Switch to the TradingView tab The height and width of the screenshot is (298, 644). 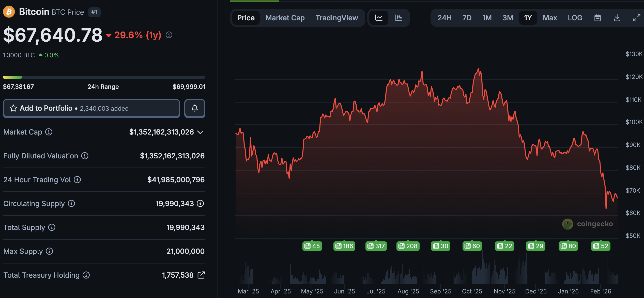click(x=337, y=18)
